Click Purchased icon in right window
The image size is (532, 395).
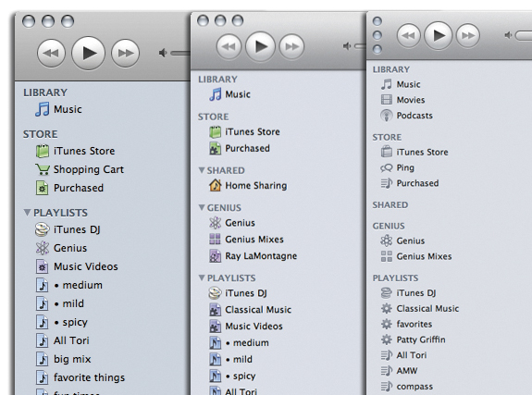[387, 183]
